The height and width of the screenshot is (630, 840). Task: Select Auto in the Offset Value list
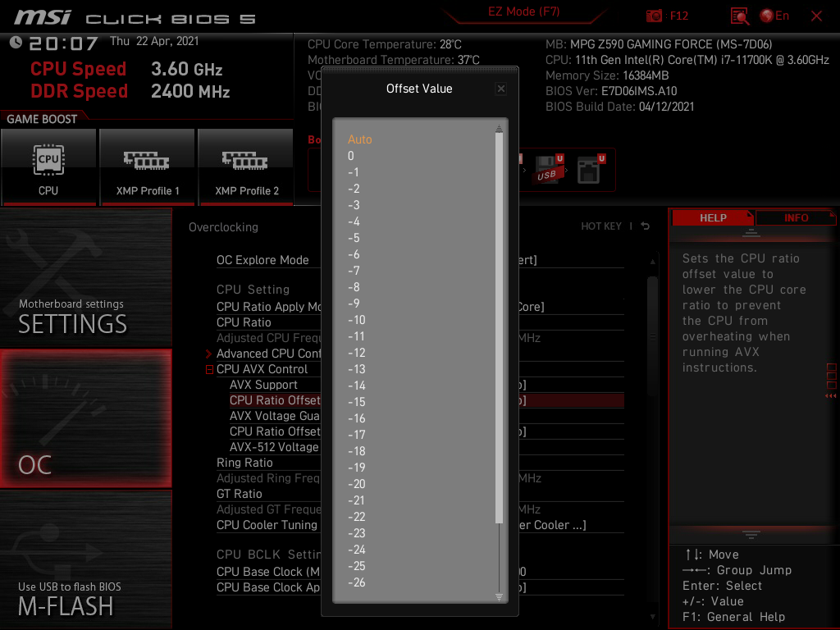point(359,139)
